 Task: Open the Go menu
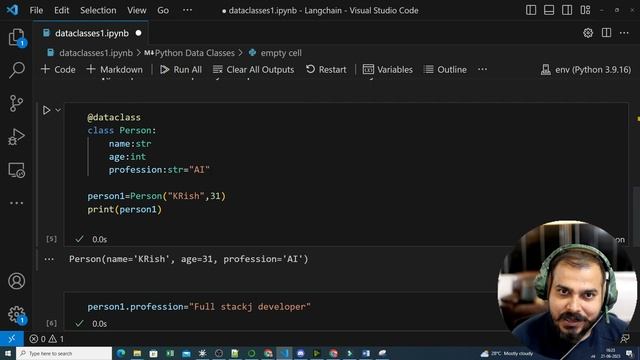163,10
